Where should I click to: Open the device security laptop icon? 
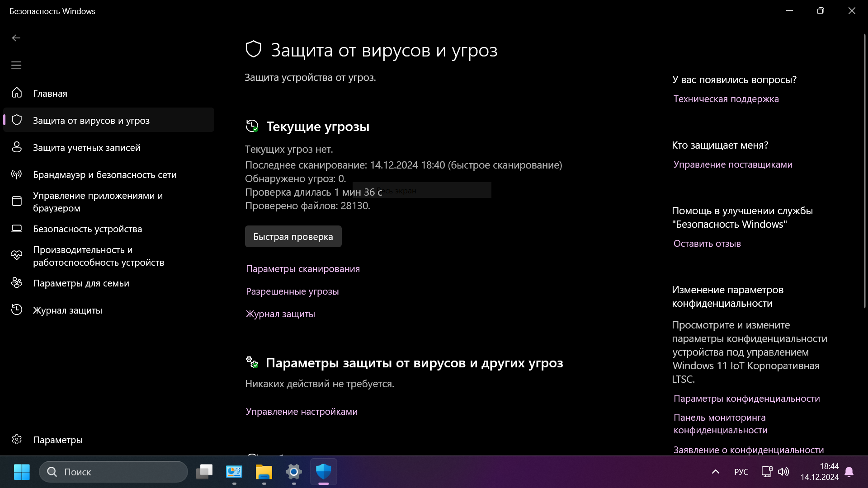tap(17, 229)
